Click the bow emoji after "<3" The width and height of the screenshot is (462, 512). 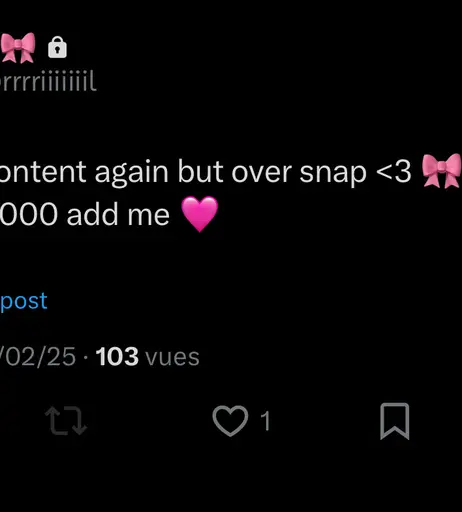[x=441, y=171]
